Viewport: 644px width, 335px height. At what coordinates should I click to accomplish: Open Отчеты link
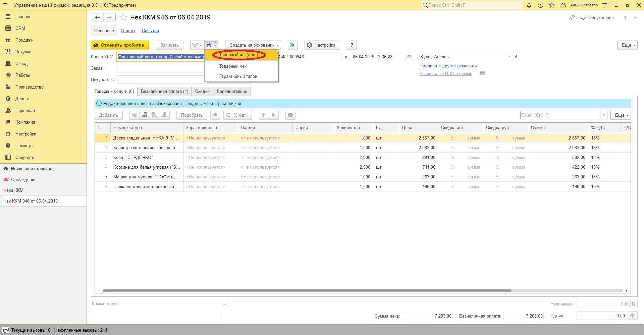128,31
